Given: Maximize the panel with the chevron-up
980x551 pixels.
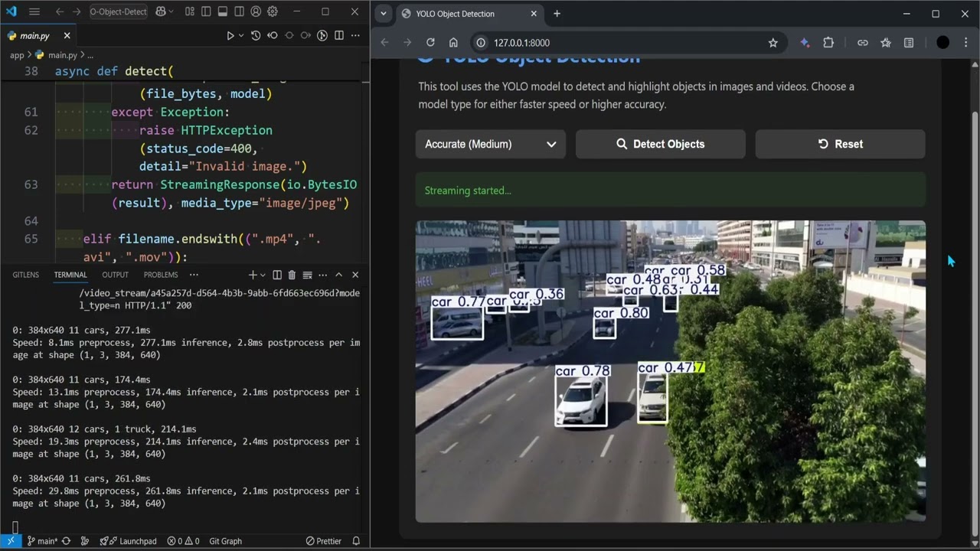Looking at the screenshot, I should pos(339,275).
